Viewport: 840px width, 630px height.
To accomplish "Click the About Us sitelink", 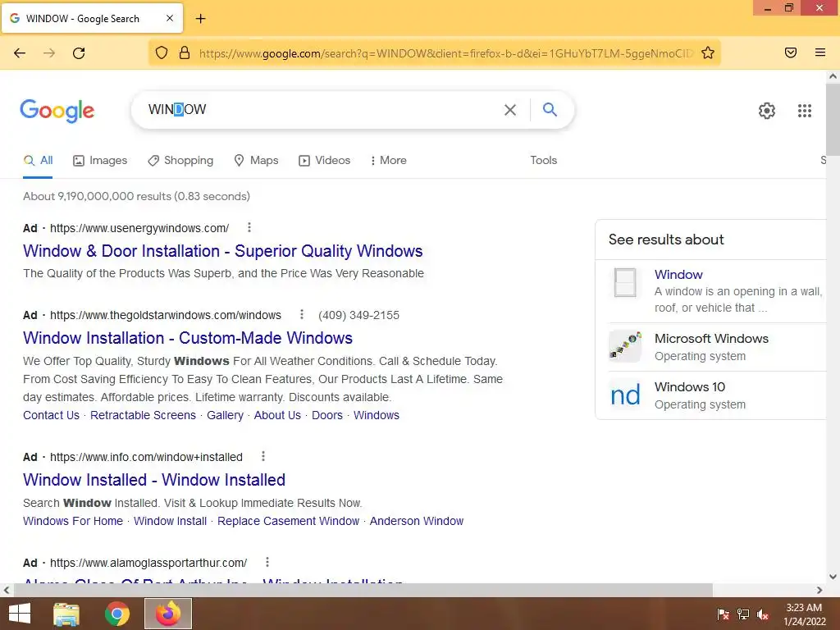I will pyautogui.click(x=277, y=415).
